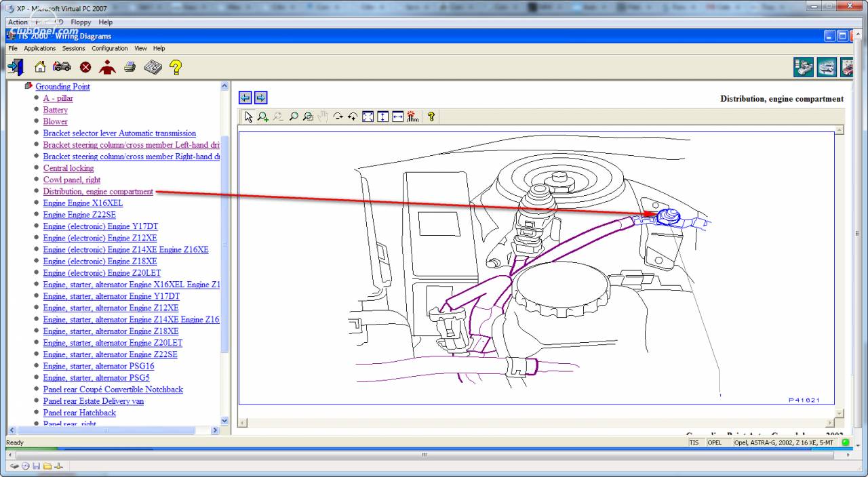The width and height of the screenshot is (868, 477).
Task: Open Engine Engine Z22SE link
Action: (79, 215)
